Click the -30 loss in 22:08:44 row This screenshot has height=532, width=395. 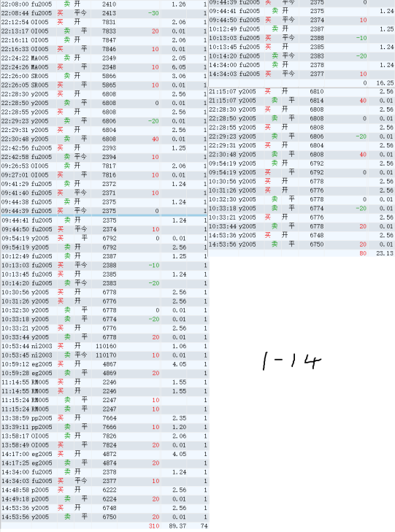pyautogui.click(x=153, y=13)
